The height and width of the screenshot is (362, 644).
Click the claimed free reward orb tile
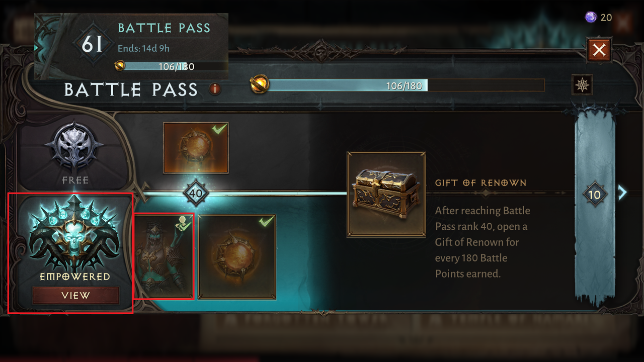[196, 148]
